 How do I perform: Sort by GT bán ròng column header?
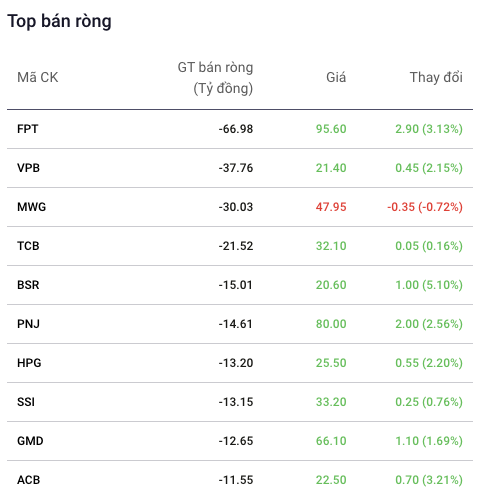click(215, 78)
